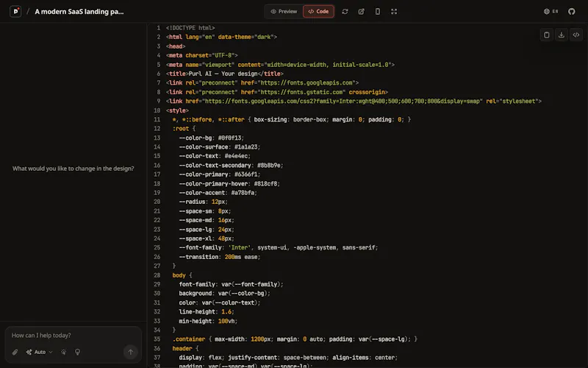Click the '<style>' tag on line 10
The image size is (588, 368).
(x=177, y=111)
